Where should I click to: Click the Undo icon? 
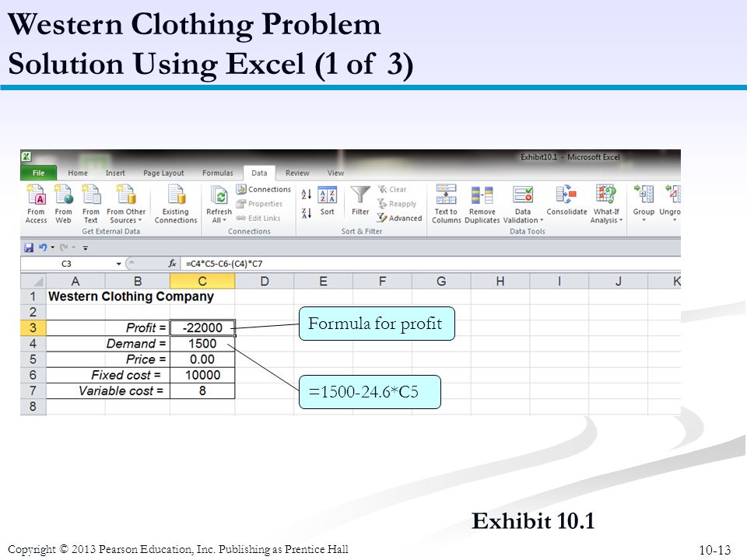tap(43, 247)
